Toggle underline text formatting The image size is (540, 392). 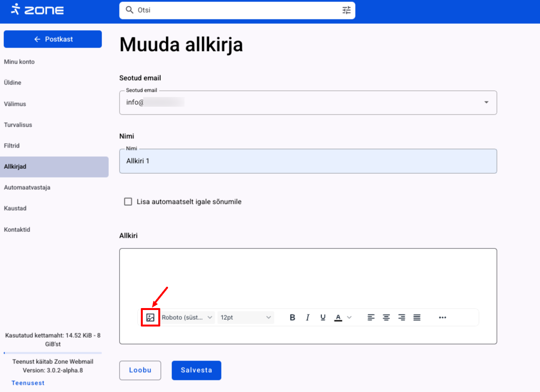(x=323, y=318)
